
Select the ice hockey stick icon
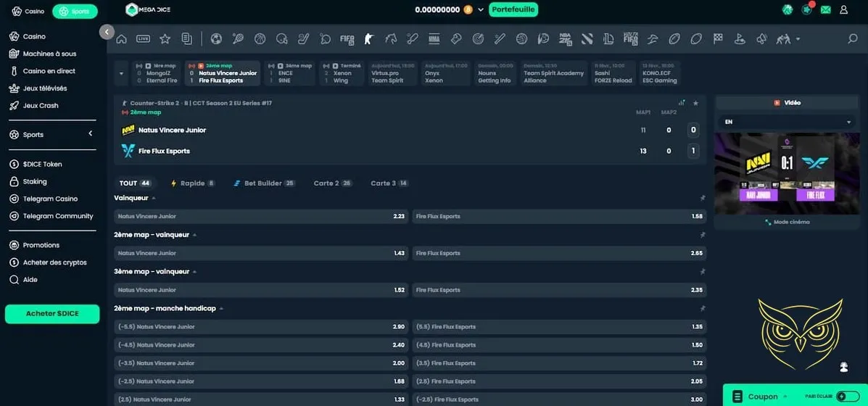coord(303,38)
